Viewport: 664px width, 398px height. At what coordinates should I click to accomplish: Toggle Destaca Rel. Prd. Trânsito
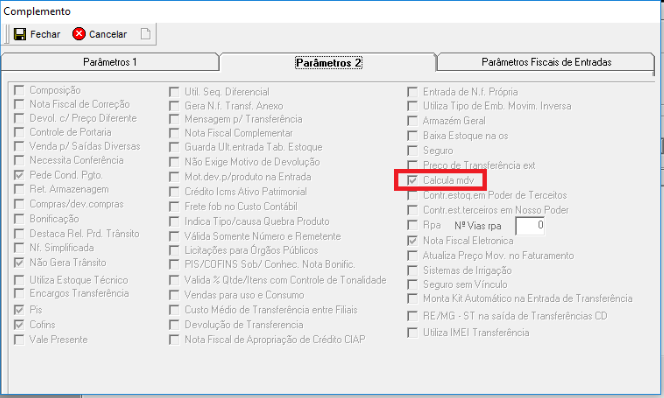click(19, 233)
